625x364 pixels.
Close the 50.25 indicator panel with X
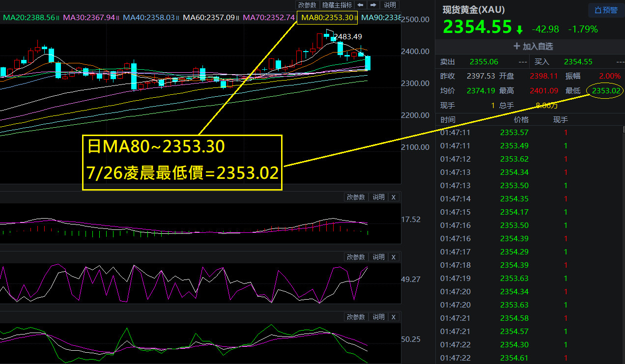394,317
